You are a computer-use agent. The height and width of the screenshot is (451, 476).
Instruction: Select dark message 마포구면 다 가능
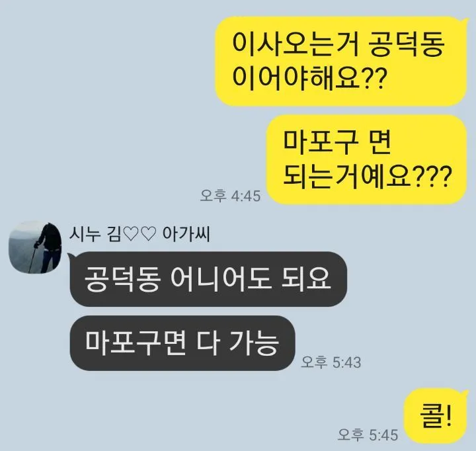tap(182, 343)
